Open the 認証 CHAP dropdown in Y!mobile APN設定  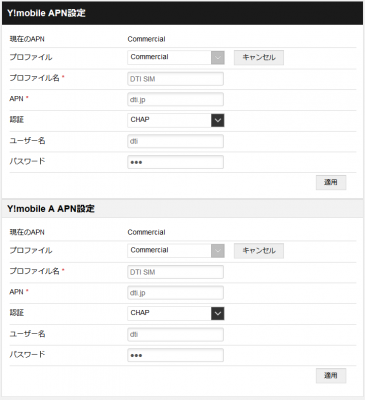point(176,120)
